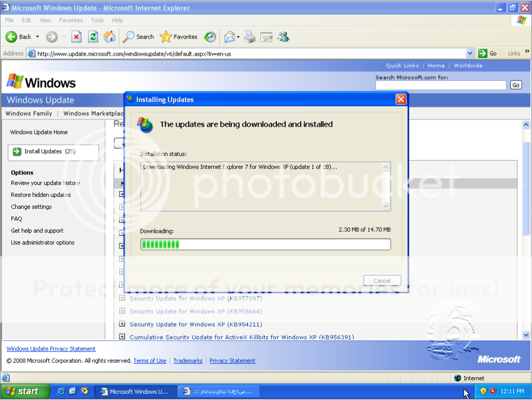This screenshot has height=400, width=532.
Task: Click the green Go arrow beside address bar
Action: pos(483,54)
